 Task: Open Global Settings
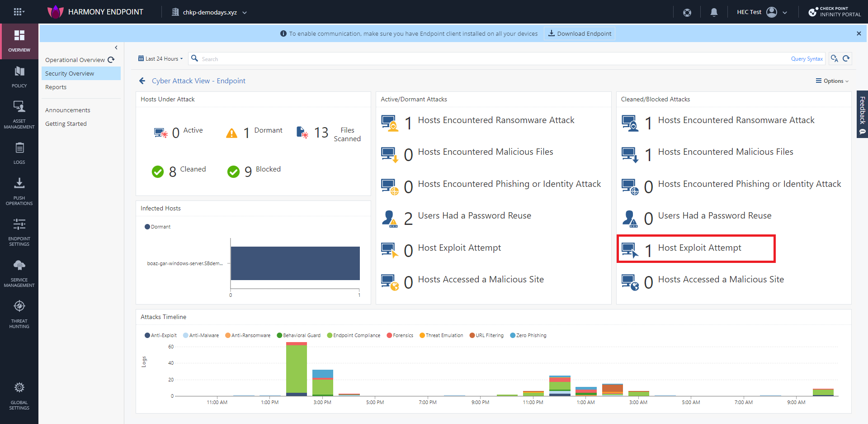point(19,396)
